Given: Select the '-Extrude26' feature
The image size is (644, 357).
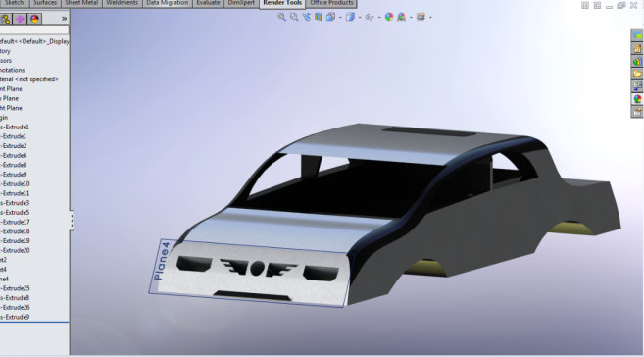Looking at the screenshot, I should 16,307.
